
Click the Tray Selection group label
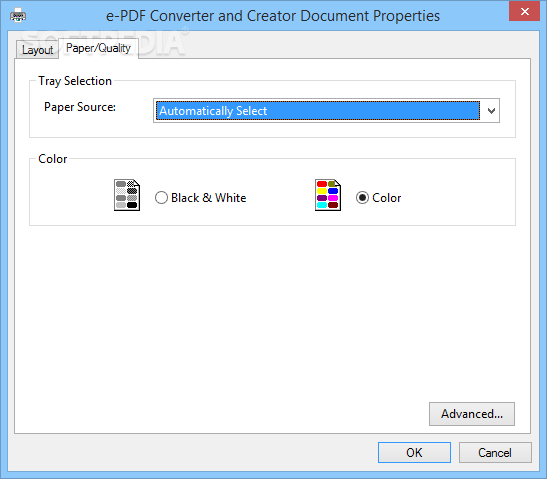[75, 81]
